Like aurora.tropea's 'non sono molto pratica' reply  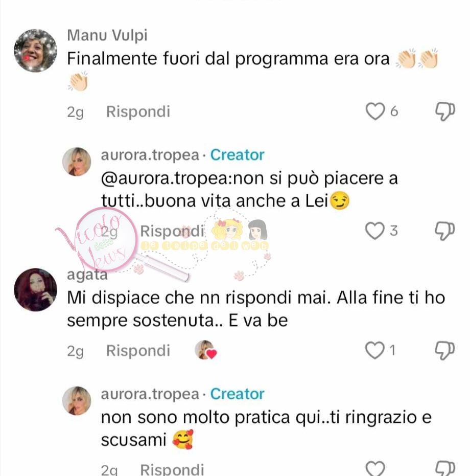pos(375,468)
